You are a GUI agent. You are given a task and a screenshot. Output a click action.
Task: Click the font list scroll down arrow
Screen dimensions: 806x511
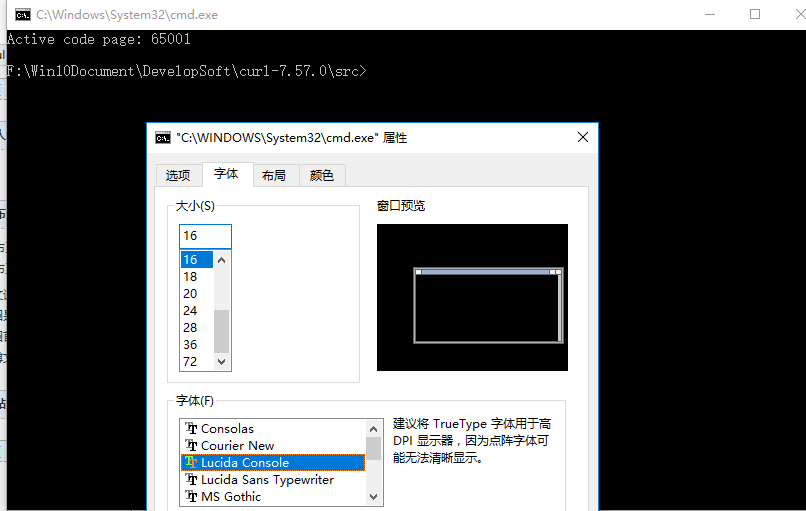click(374, 497)
